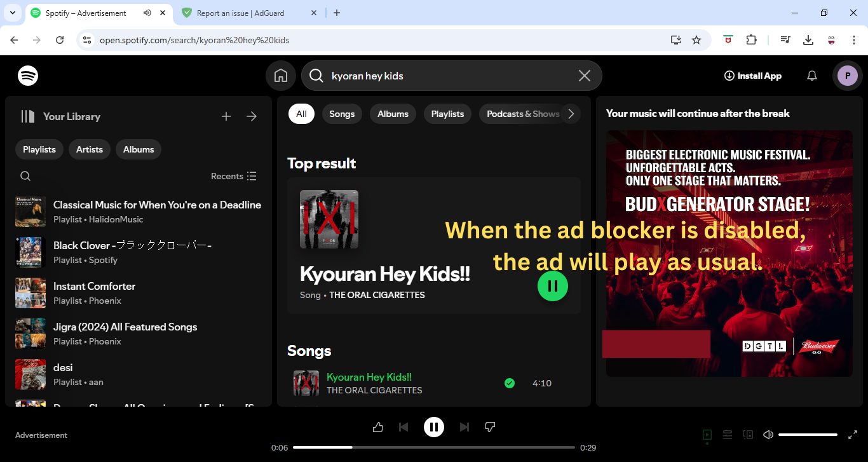Open the play Queue icon

click(x=727, y=435)
